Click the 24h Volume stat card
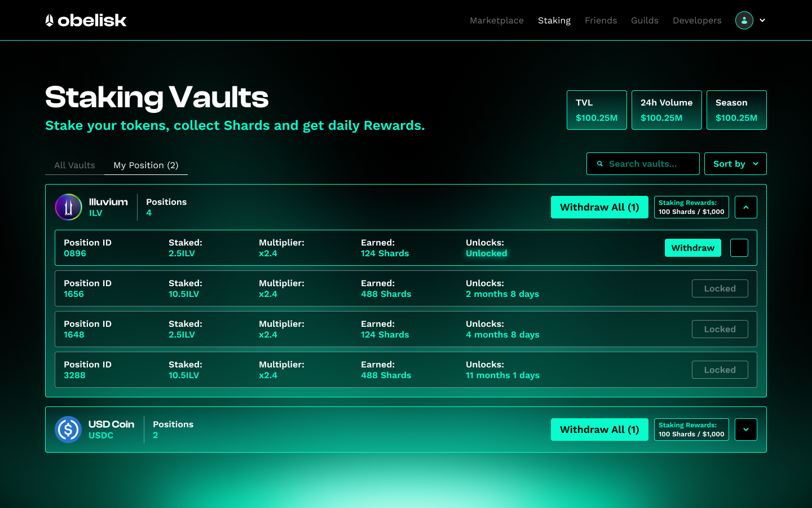812x508 pixels. click(667, 110)
